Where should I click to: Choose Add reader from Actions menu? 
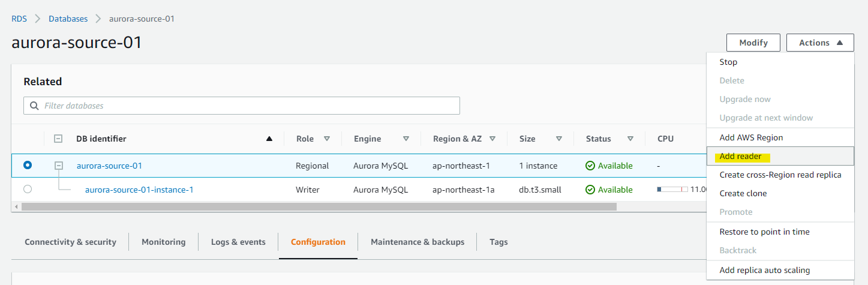pos(740,156)
